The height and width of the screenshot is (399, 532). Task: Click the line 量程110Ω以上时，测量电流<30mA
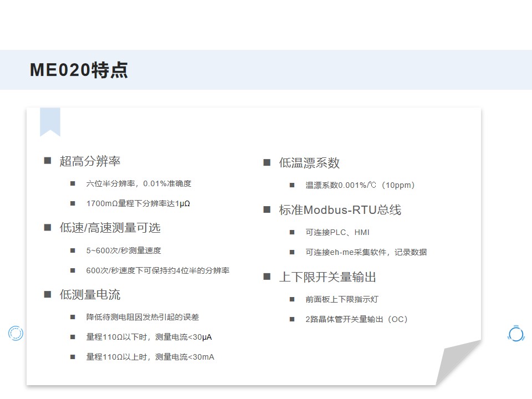[x=150, y=357]
